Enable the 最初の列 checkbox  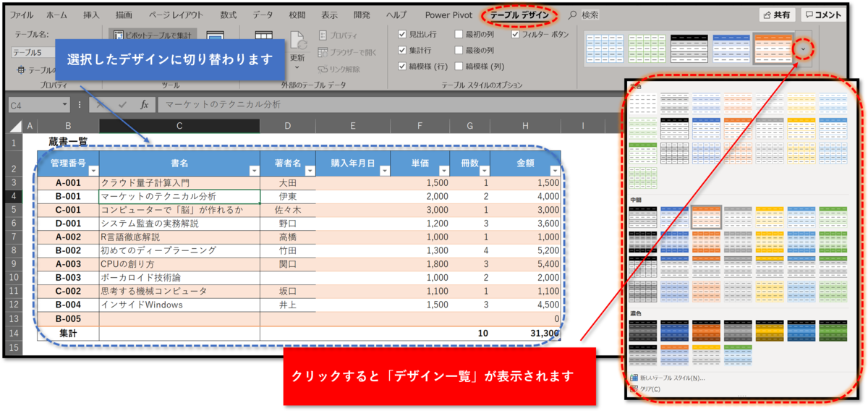coord(459,34)
